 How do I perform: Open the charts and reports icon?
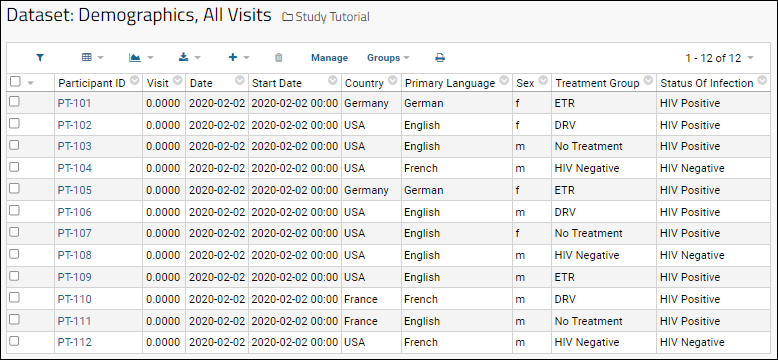coord(141,58)
